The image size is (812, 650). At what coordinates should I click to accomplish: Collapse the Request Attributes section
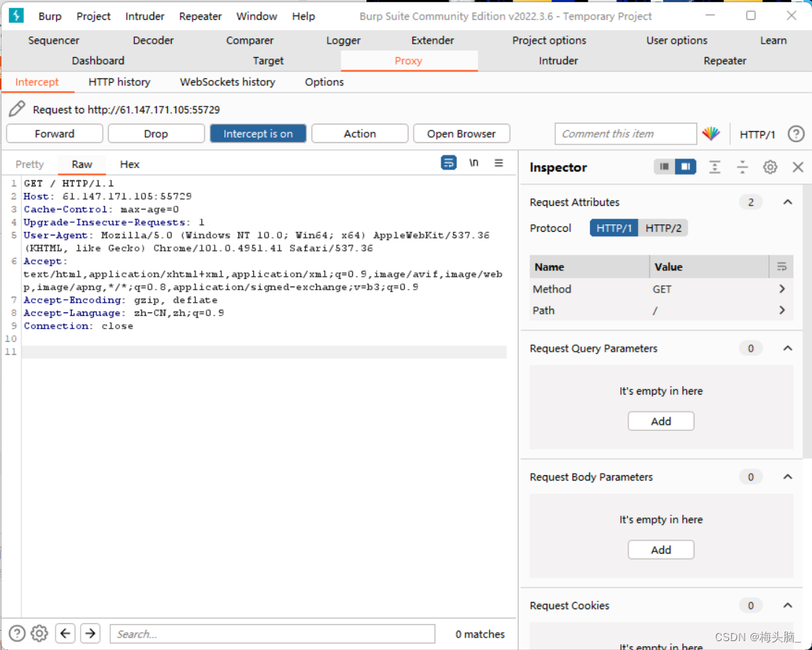coord(788,202)
